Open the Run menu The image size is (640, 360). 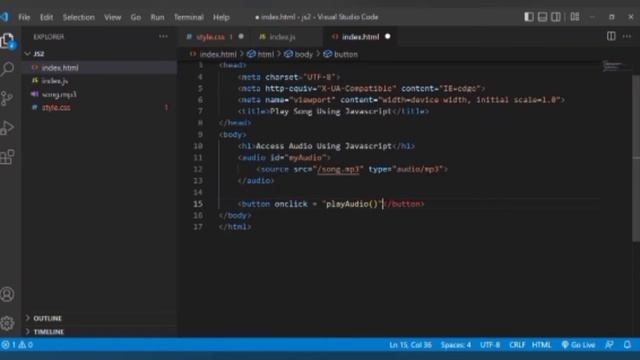point(157,17)
